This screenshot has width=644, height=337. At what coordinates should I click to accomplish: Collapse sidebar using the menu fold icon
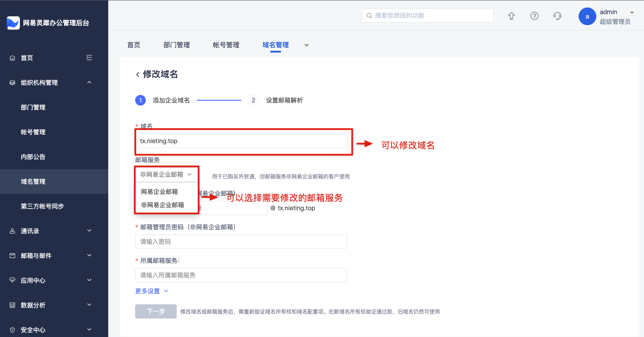point(89,58)
